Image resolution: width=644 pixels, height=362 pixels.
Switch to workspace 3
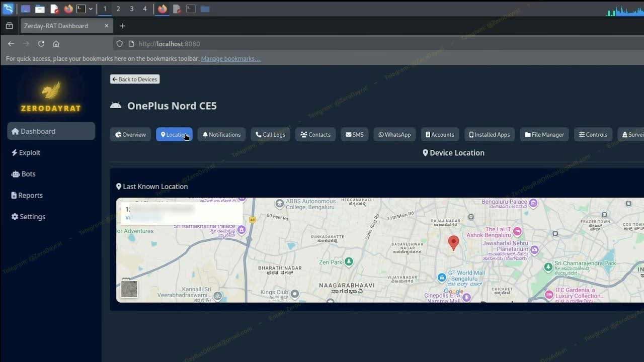point(132,9)
